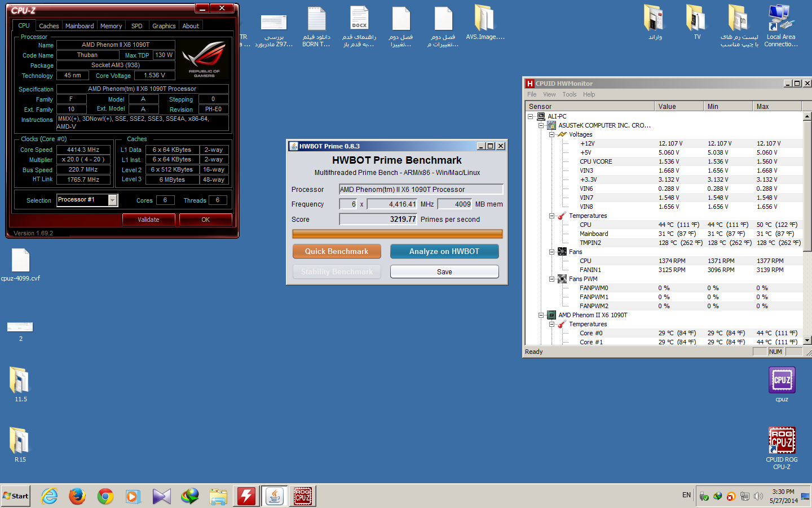
Task: Collapse the Voltages node in HWMonitor
Action: pyautogui.click(x=552, y=134)
